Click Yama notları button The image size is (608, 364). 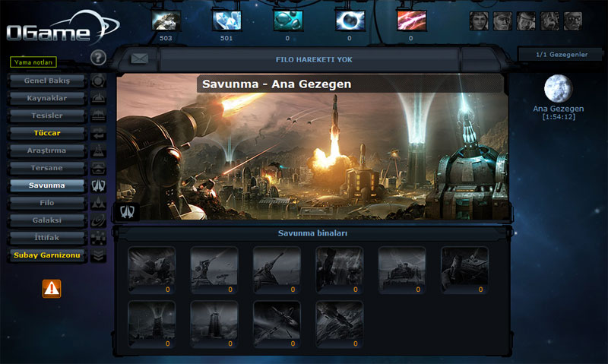click(33, 62)
